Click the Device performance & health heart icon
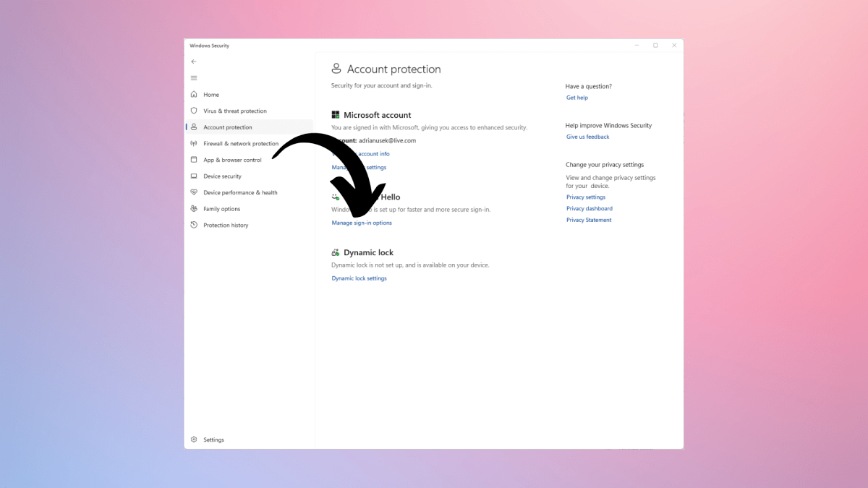The width and height of the screenshot is (868, 488). pos(194,192)
